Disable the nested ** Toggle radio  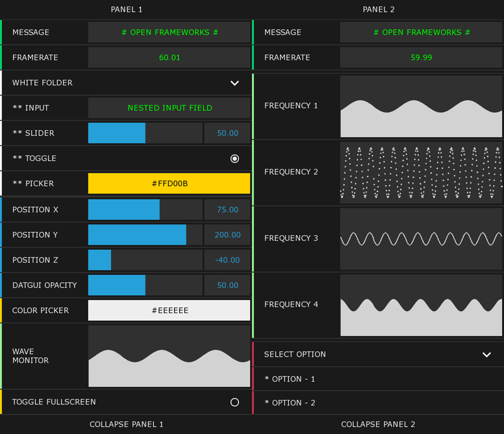pos(234,158)
